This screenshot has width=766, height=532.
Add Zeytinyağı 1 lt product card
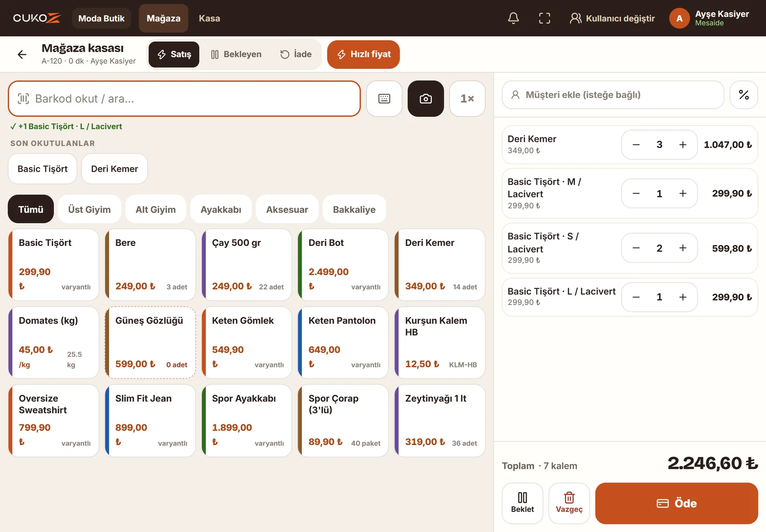(439, 421)
